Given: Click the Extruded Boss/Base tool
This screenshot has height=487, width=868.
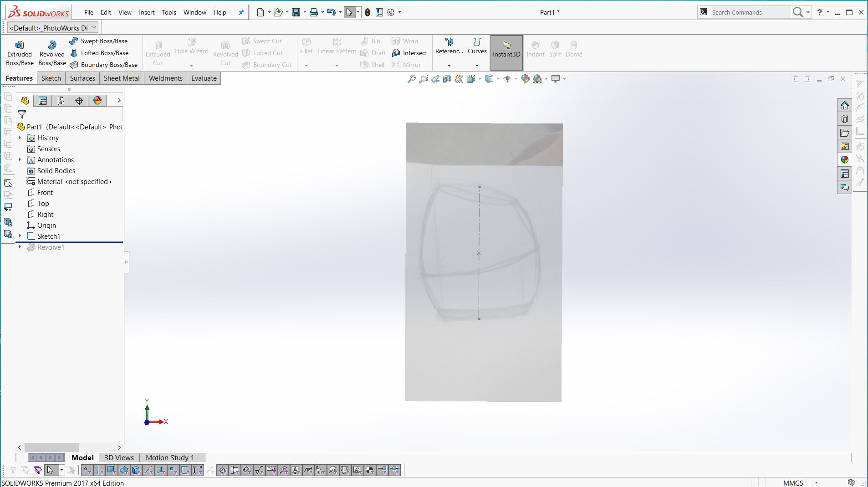Looking at the screenshot, I should coord(20,53).
